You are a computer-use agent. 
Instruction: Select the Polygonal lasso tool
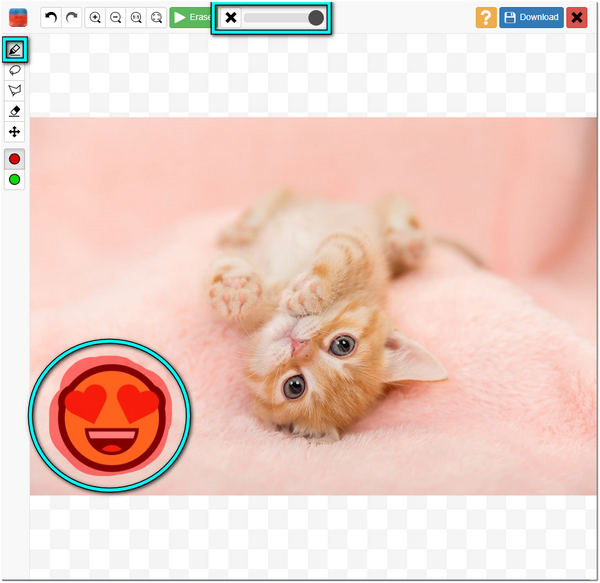(15, 91)
